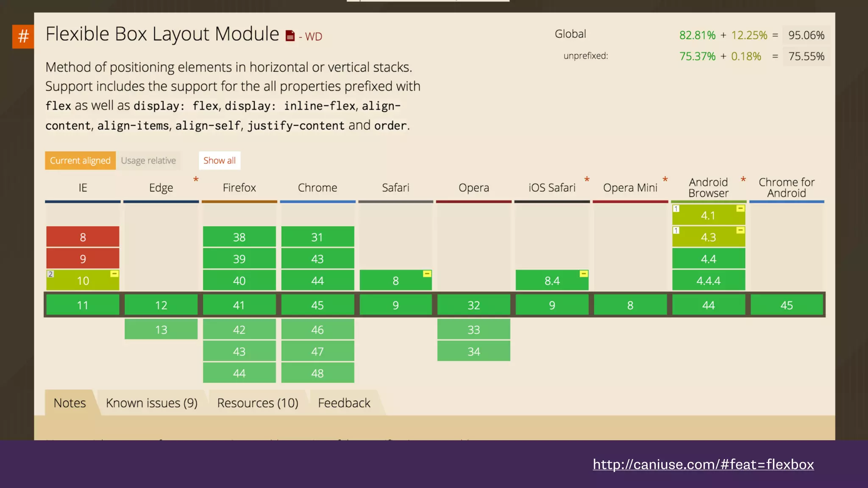868x488 pixels.
Task: Switch to Usage relative view
Action: [x=148, y=161]
